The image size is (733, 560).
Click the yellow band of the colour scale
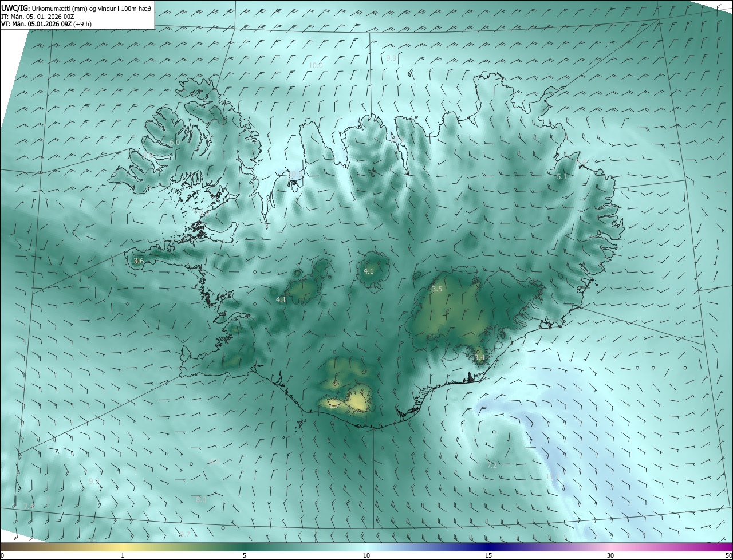123,547
